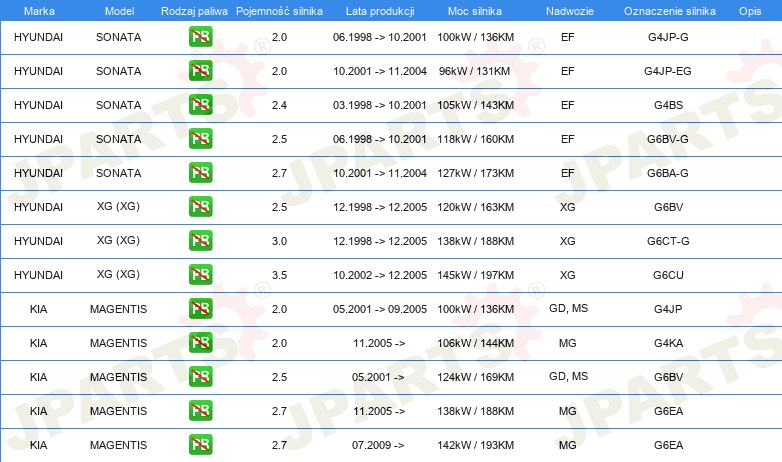This screenshot has width=782, height=462.
Task: Click the fuel icon in the G4JP-G row
Action: pos(200,36)
